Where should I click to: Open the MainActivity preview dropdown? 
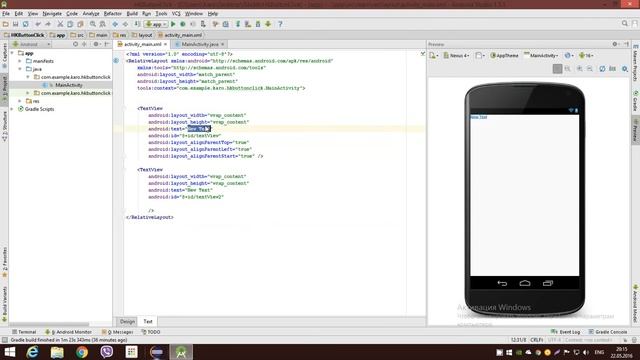[x=541, y=56]
